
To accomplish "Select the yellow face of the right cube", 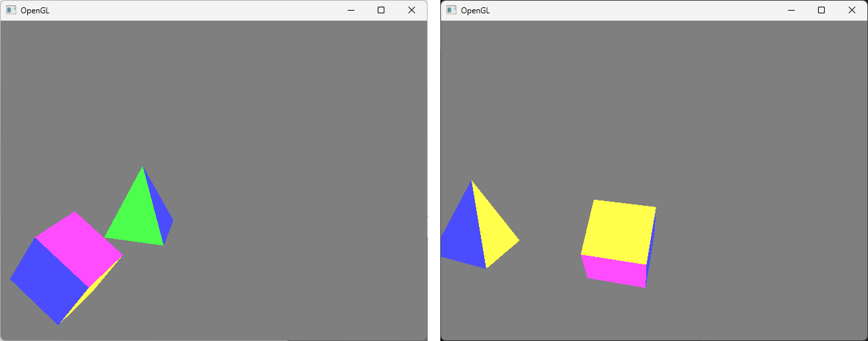I will tap(619, 231).
